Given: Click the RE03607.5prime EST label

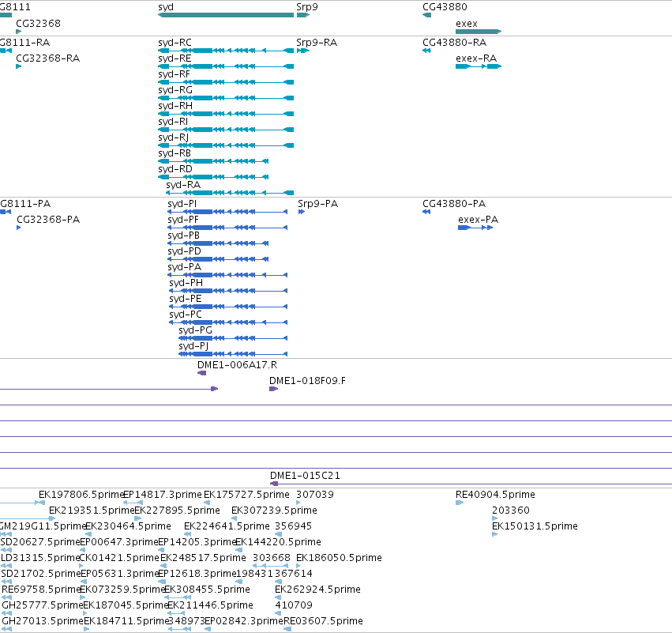Looking at the screenshot, I should [323, 621].
